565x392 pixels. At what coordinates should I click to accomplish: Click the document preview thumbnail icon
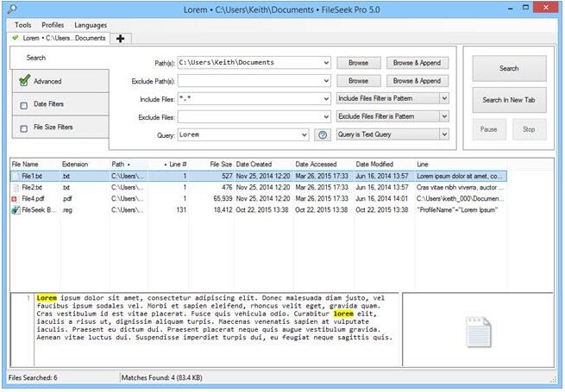pos(479,332)
